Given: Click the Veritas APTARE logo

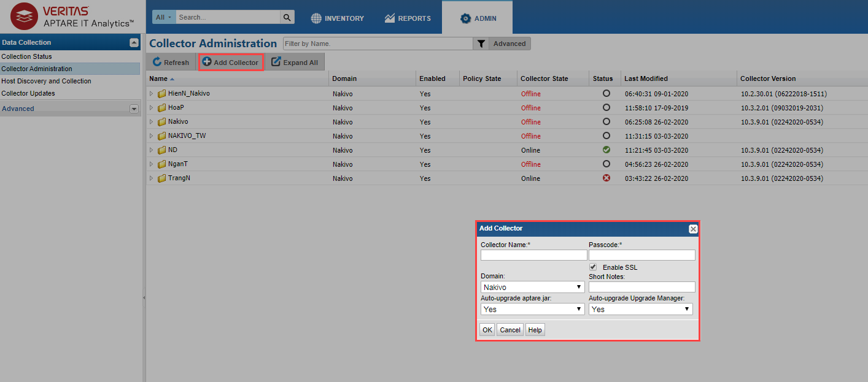Looking at the screenshot, I should [72, 17].
